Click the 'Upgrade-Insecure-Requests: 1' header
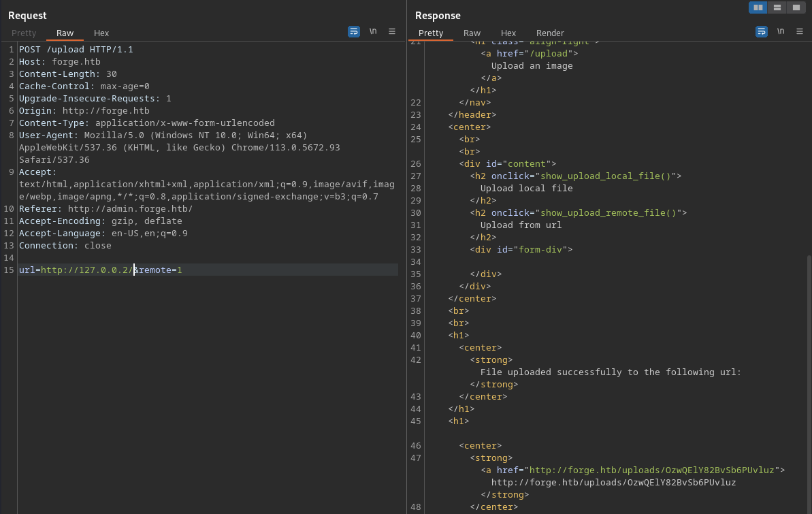The width and height of the screenshot is (812, 514). point(95,99)
